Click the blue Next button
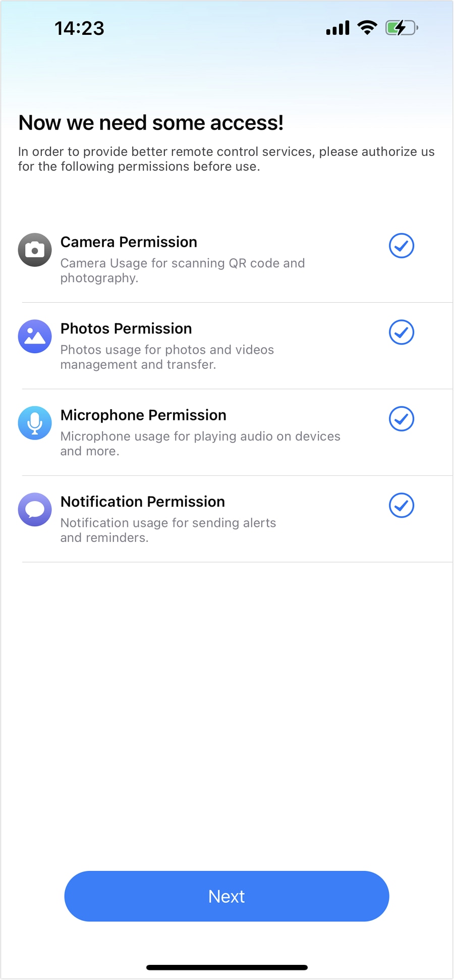The height and width of the screenshot is (980, 454). pyautogui.click(x=226, y=896)
